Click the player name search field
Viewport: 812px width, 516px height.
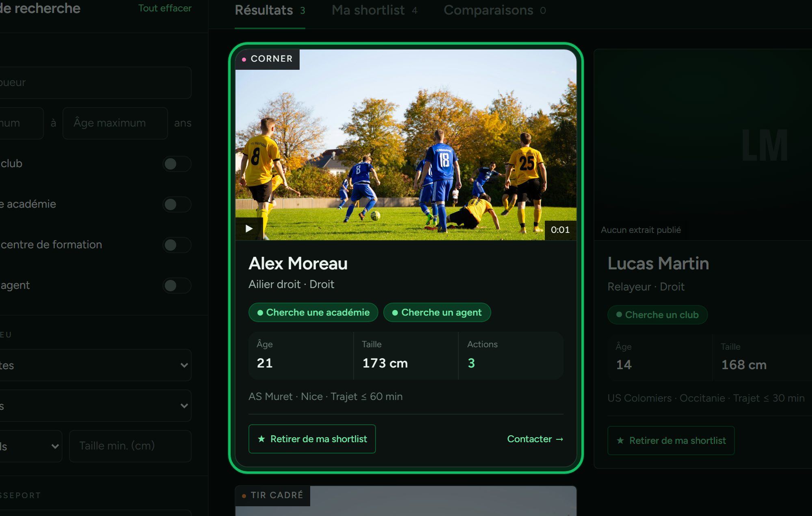click(95, 83)
